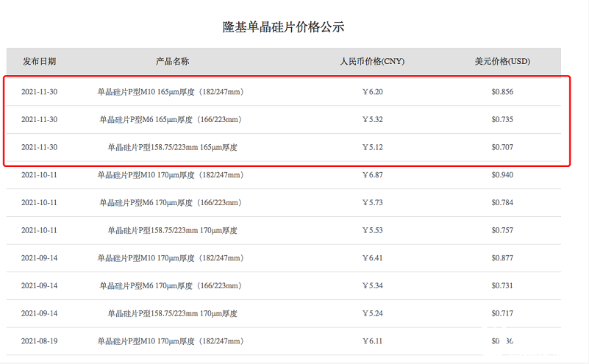Click the ¥6.87 price cell
The height and width of the screenshot is (364, 589).
pyautogui.click(x=373, y=175)
